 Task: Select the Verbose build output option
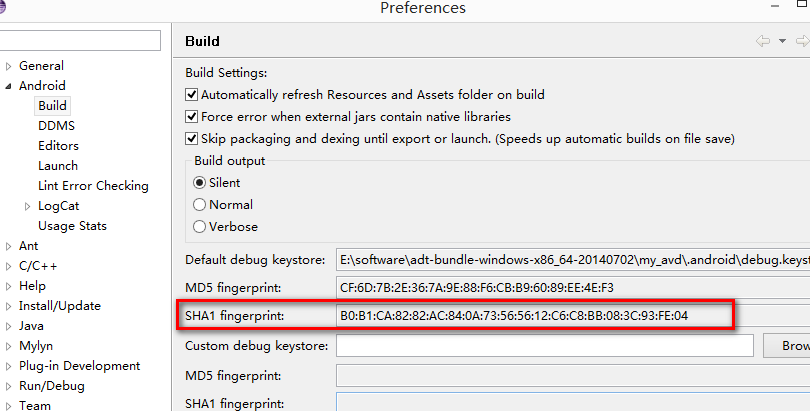coord(199,227)
